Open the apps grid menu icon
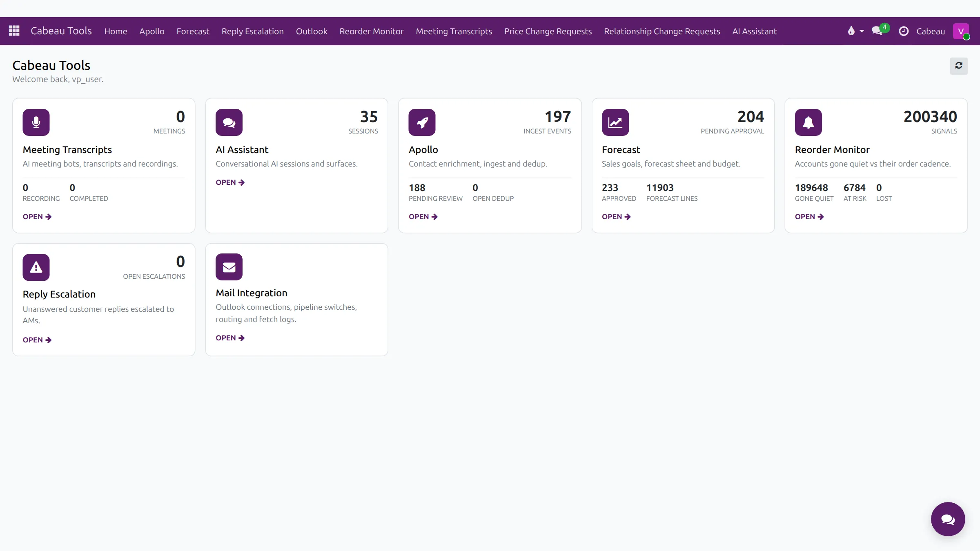 [14, 31]
